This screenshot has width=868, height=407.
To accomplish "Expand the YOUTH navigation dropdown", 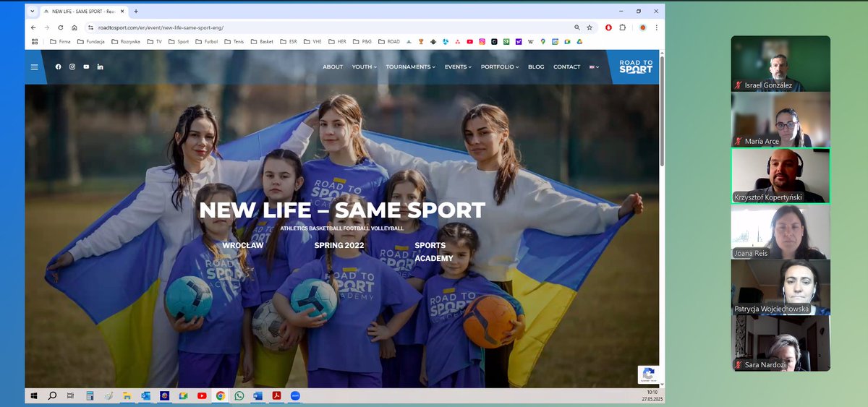I will pos(365,67).
